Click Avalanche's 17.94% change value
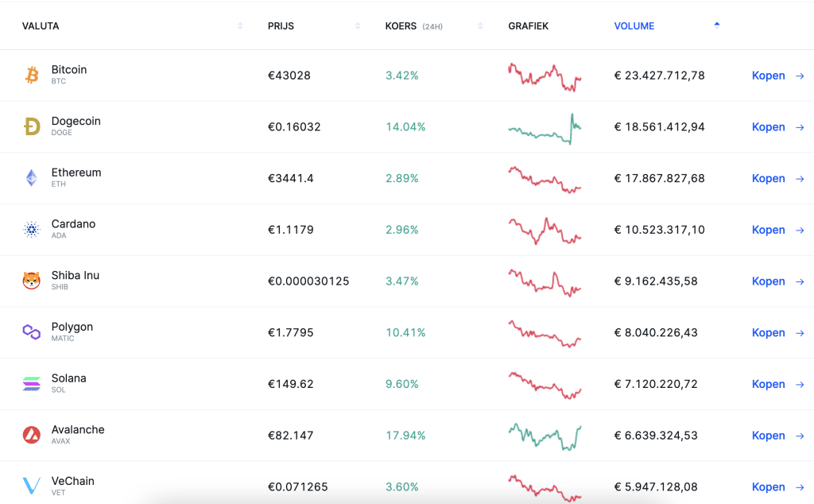814x504 pixels. [405, 435]
